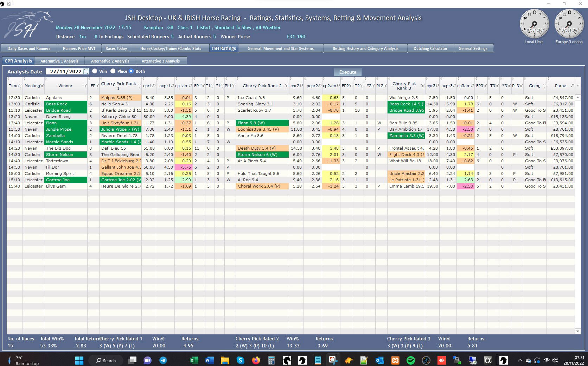
Task: Click the taskbar Search box
Action: (x=106, y=360)
